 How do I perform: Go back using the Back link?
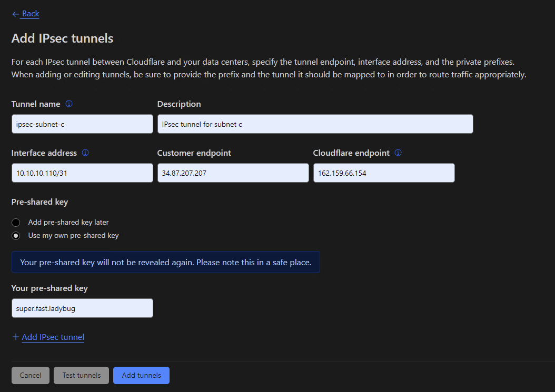click(31, 14)
